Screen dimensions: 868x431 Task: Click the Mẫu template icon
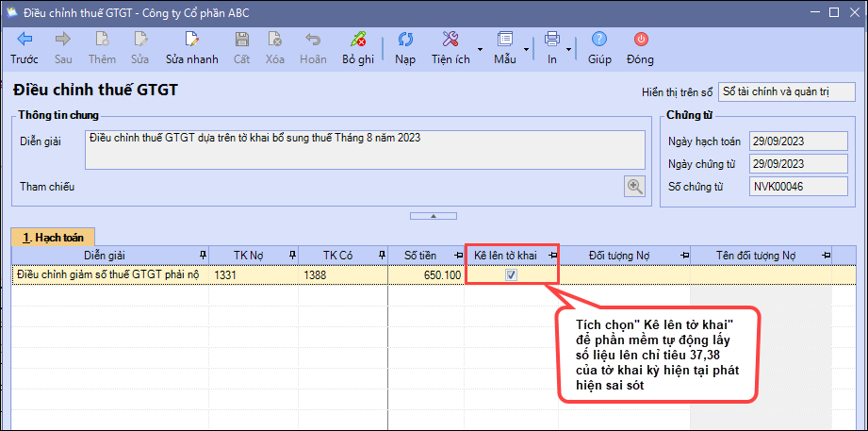click(505, 40)
